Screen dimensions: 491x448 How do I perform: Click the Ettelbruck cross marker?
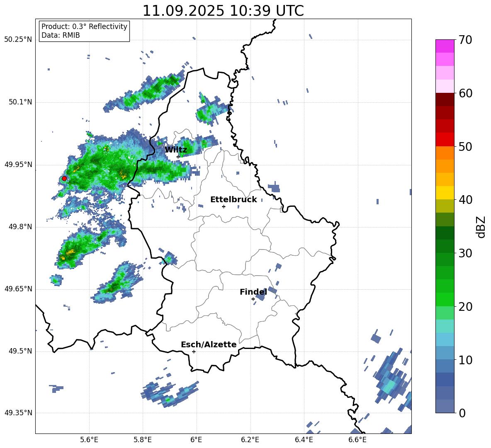224,206
